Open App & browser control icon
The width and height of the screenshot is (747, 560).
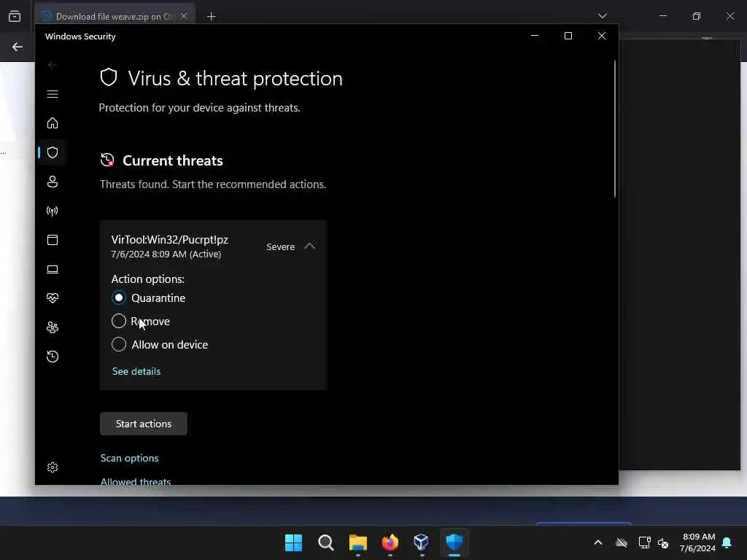53,240
